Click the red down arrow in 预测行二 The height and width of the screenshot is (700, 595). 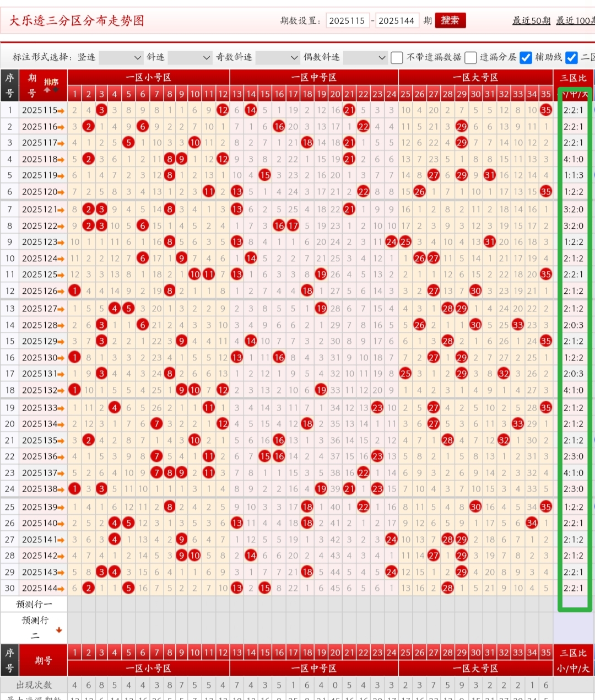point(59,630)
